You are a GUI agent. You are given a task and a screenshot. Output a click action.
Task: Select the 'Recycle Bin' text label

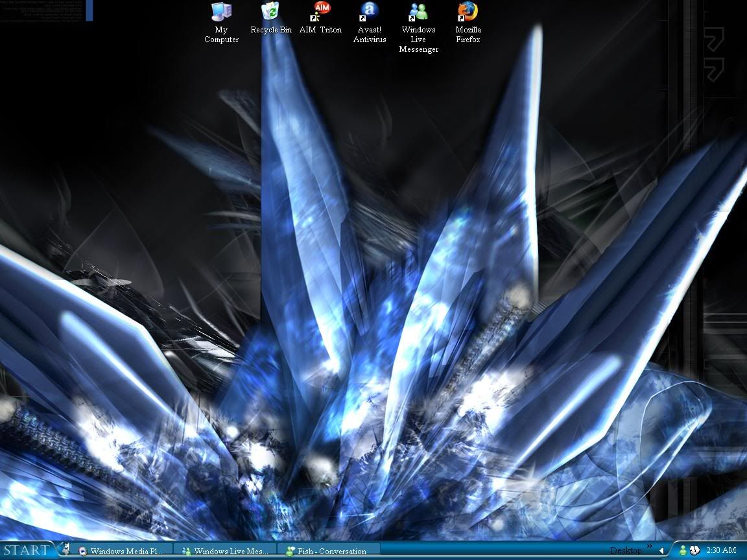click(271, 30)
